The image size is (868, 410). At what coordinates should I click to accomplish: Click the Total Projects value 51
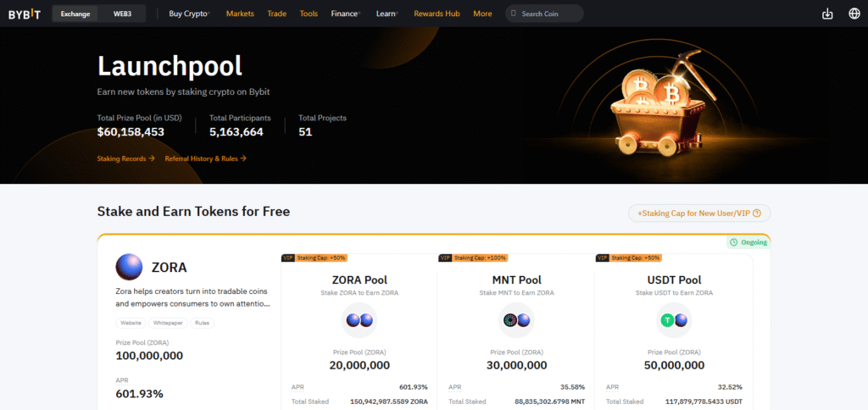coord(305,132)
